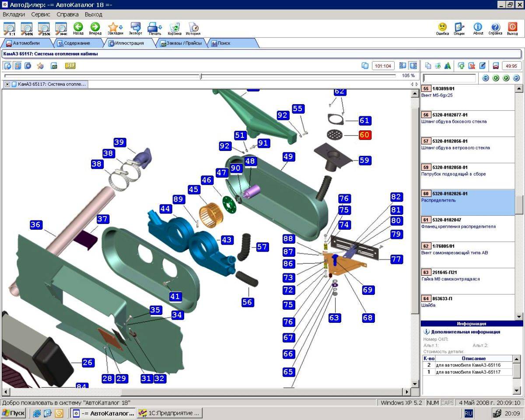Go forward with the Вперед button
Viewport: 525px width, 420px height.
[x=95, y=28]
